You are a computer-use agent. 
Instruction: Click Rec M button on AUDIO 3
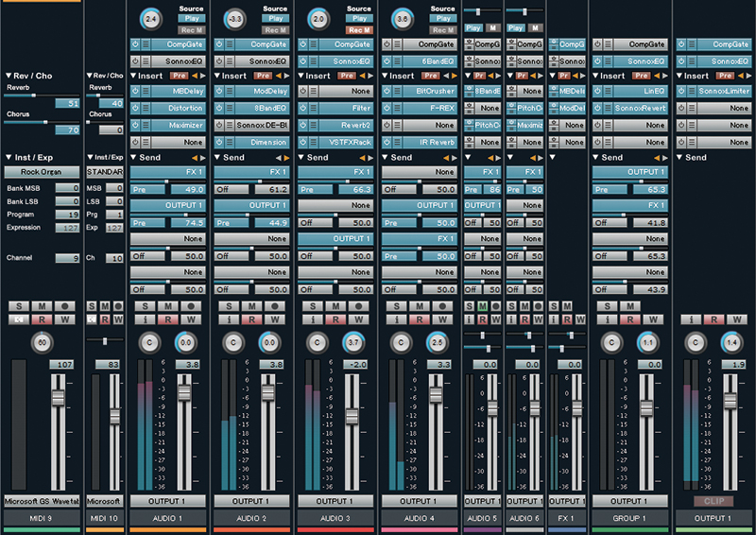pos(359,30)
